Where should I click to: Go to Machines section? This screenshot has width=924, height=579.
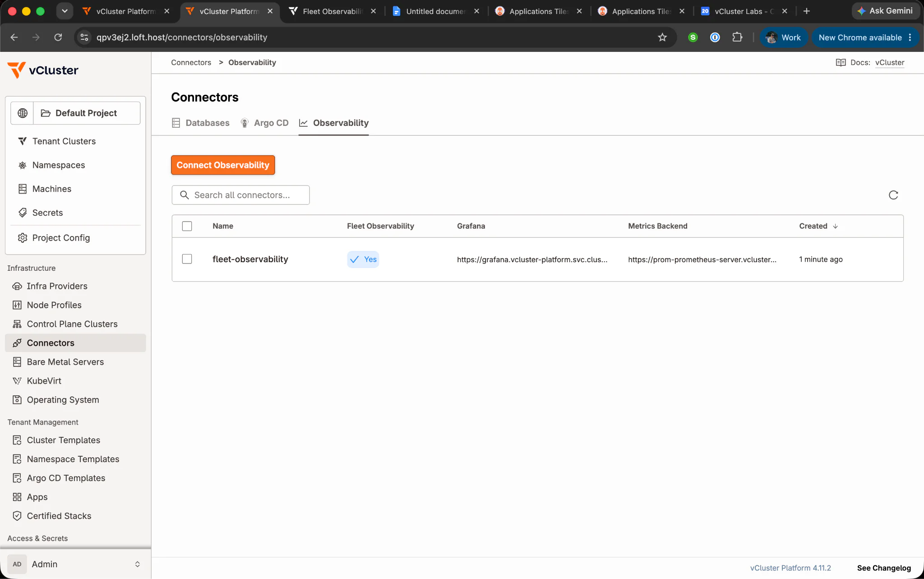point(51,189)
